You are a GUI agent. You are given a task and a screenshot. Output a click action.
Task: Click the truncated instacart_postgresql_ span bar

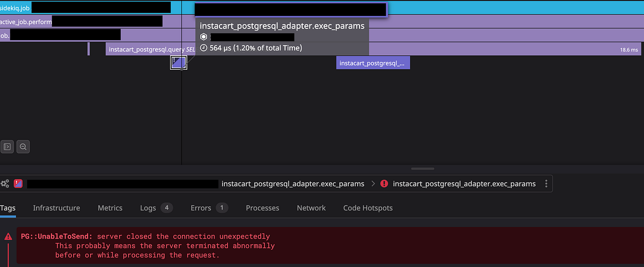coord(373,63)
